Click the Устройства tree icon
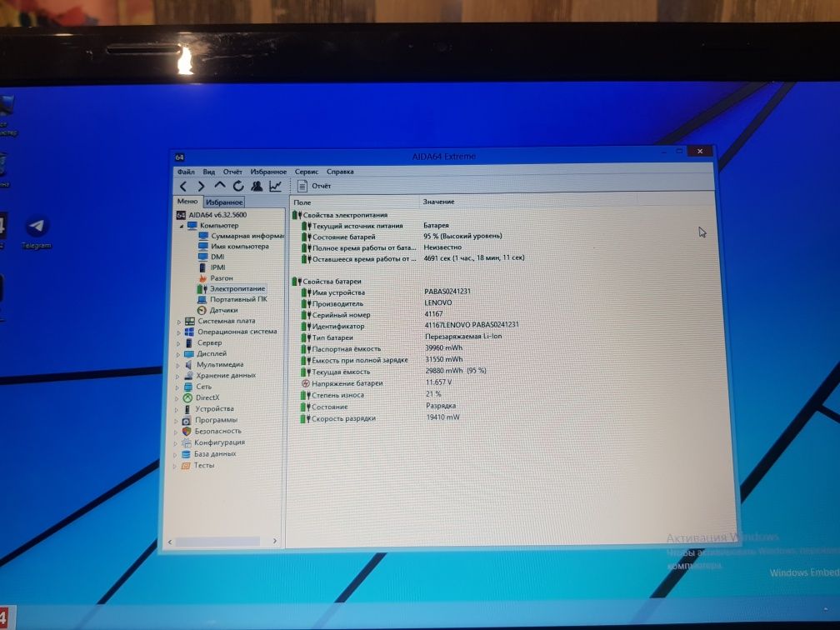This screenshot has height=630, width=840. [187, 409]
